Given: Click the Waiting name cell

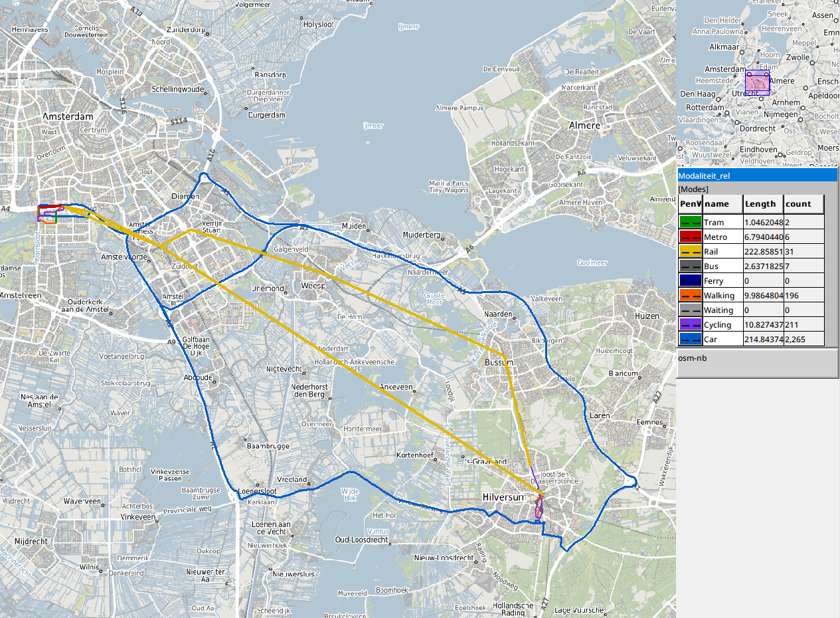Looking at the screenshot, I should 722,310.
